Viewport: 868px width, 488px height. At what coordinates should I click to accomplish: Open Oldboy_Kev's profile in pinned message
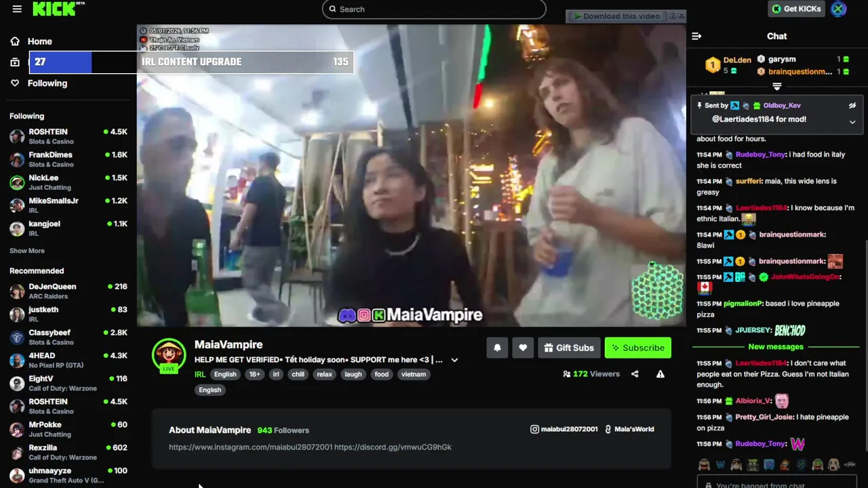coord(782,106)
